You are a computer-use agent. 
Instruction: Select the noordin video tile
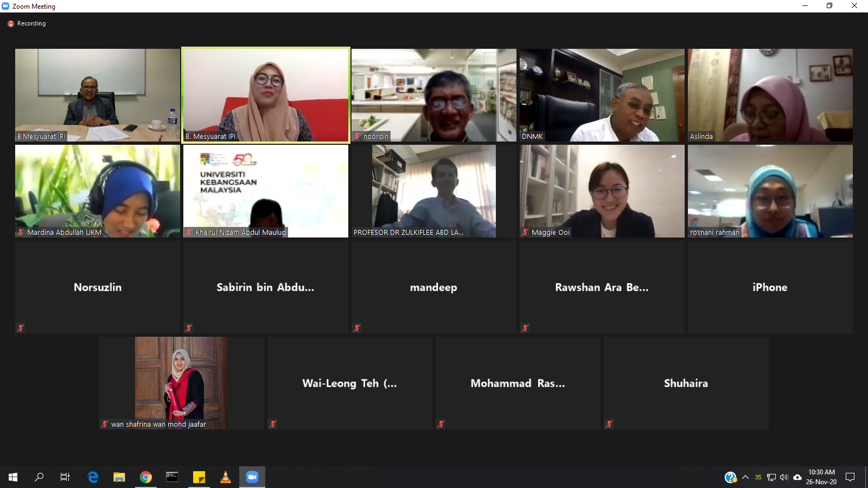(433, 95)
